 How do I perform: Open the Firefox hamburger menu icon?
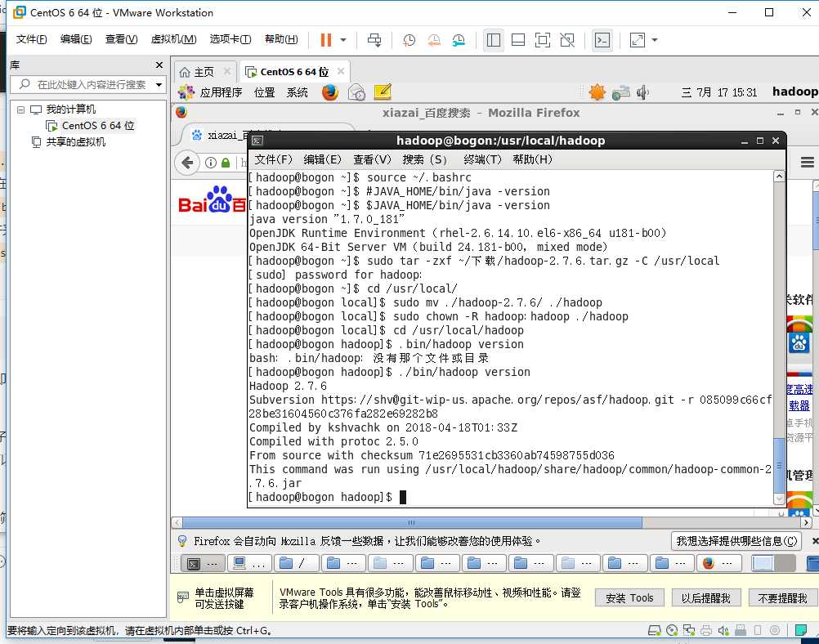[807, 163]
